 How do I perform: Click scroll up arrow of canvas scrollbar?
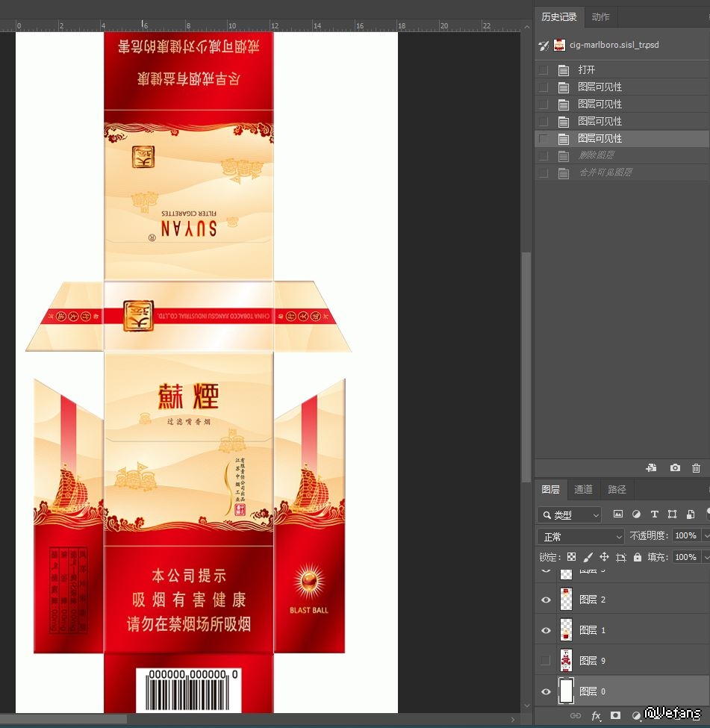pyautogui.click(x=526, y=27)
